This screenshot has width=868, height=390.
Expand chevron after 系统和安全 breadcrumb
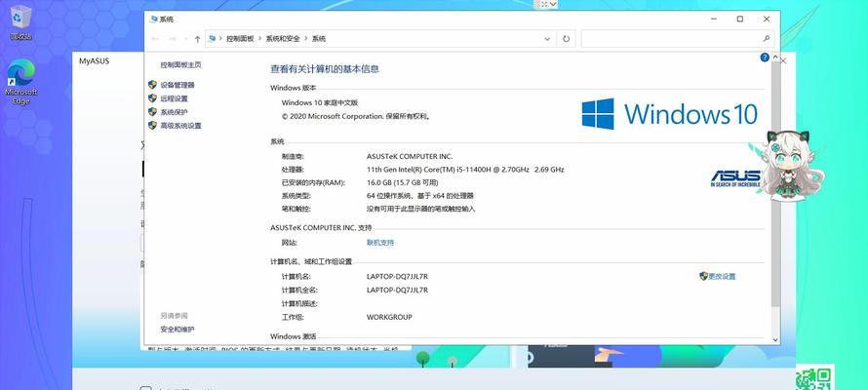pos(306,39)
